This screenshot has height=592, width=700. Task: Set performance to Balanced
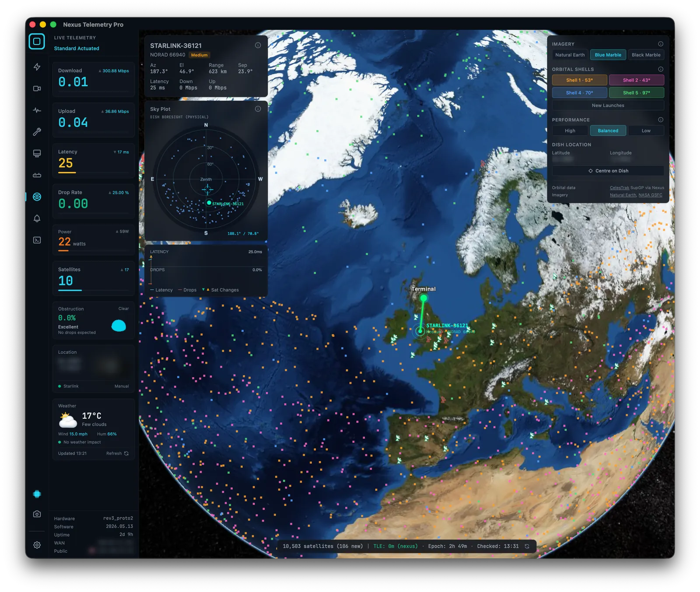[x=608, y=130]
